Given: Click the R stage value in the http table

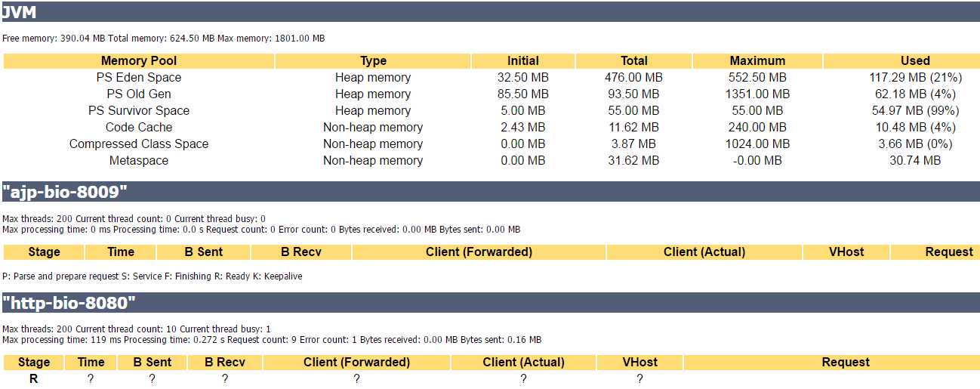Looking at the screenshot, I should pos(33,378).
